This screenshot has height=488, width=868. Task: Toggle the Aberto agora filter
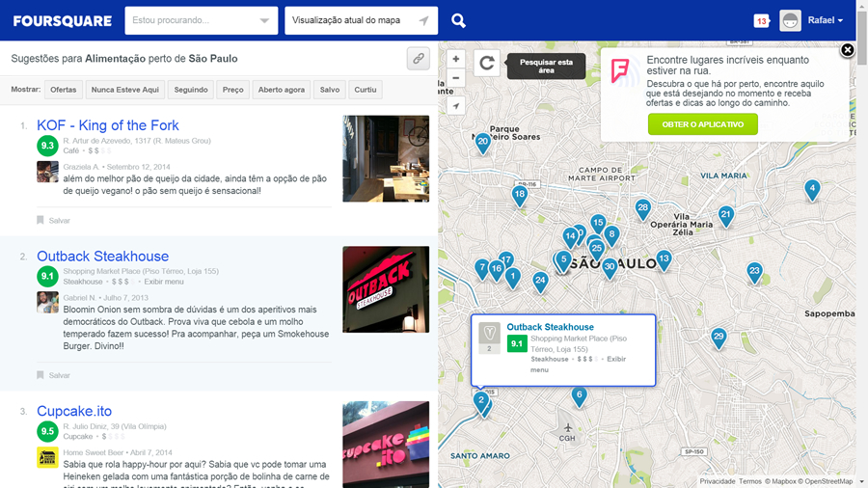coord(282,90)
